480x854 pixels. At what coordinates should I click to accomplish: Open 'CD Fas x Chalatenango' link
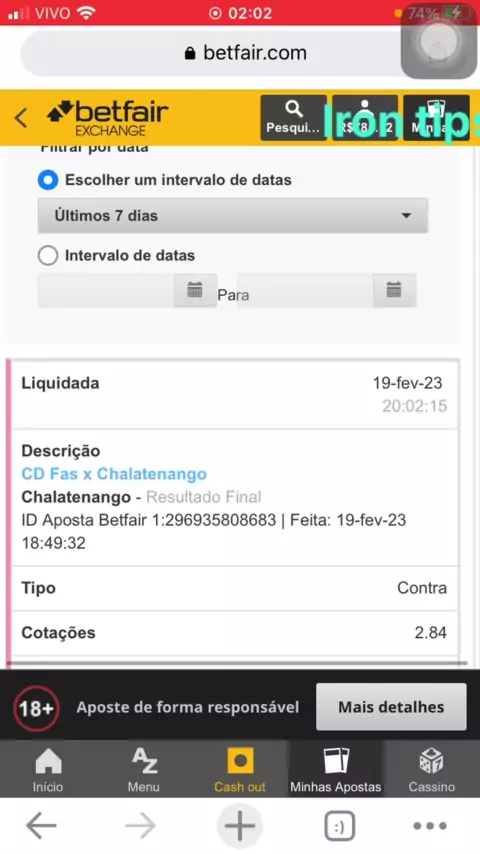point(114,474)
